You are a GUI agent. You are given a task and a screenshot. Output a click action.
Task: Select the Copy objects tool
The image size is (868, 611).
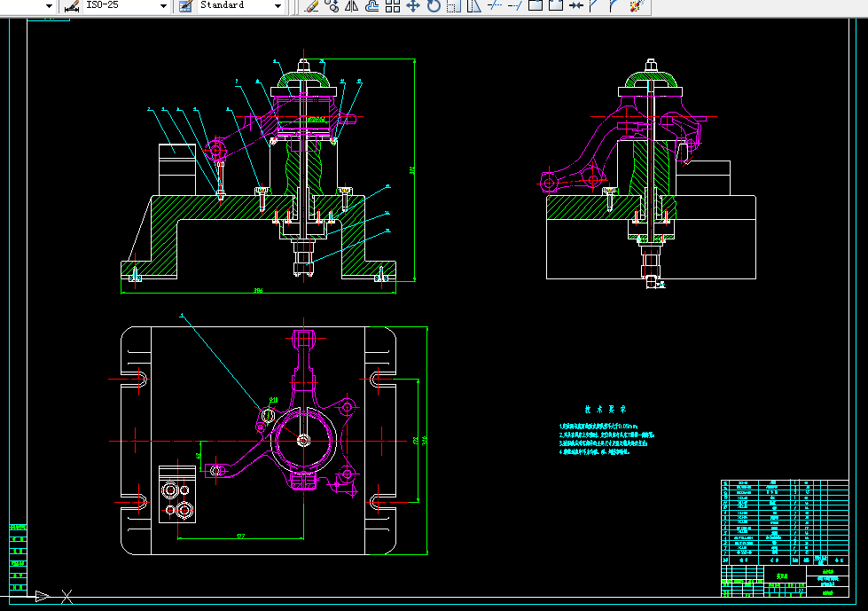332,6
